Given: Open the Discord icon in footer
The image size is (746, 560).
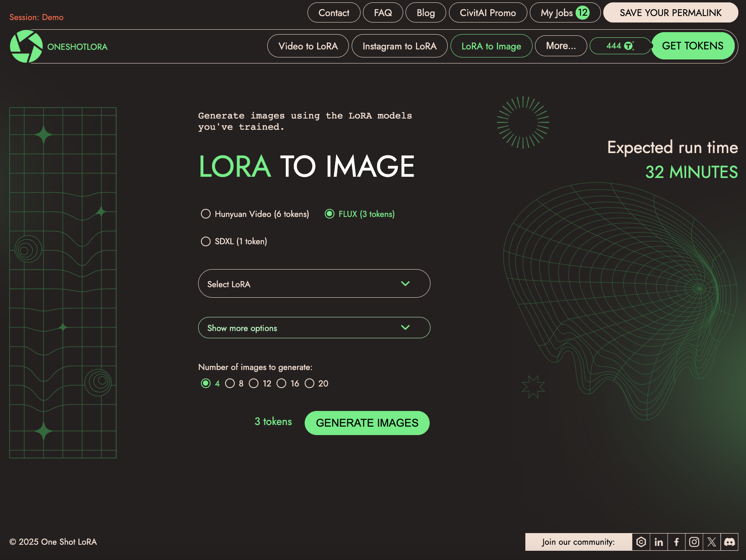Looking at the screenshot, I should point(730,542).
